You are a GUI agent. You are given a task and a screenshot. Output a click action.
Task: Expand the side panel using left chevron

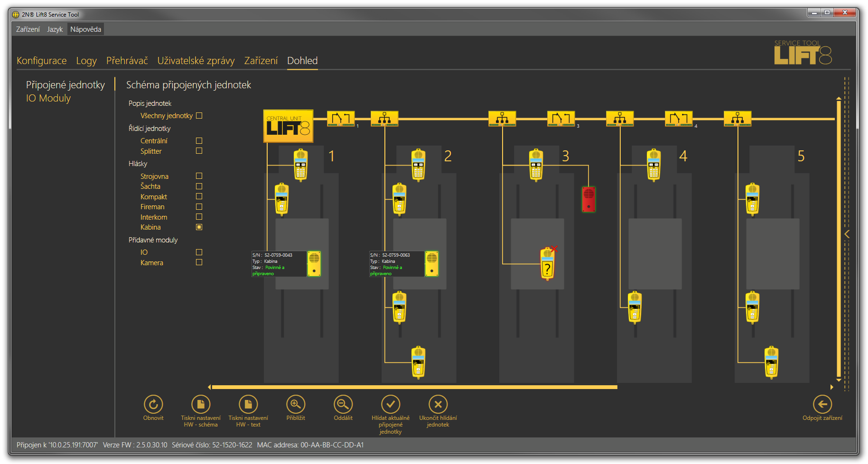(x=847, y=234)
